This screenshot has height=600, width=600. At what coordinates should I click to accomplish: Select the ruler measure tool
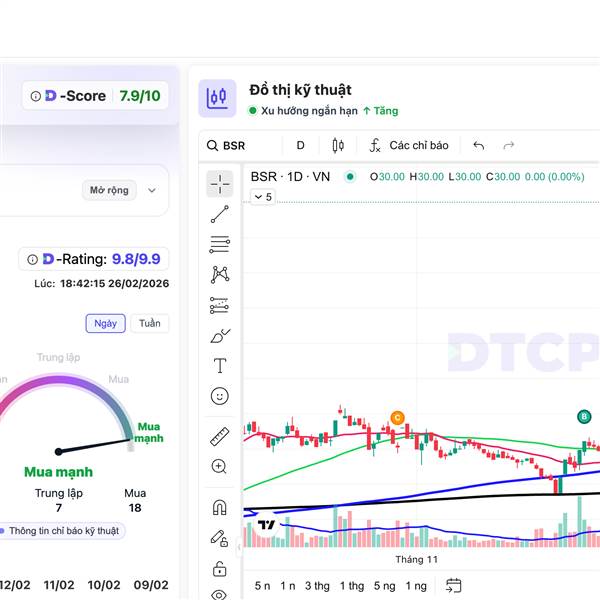pos(220,436)
